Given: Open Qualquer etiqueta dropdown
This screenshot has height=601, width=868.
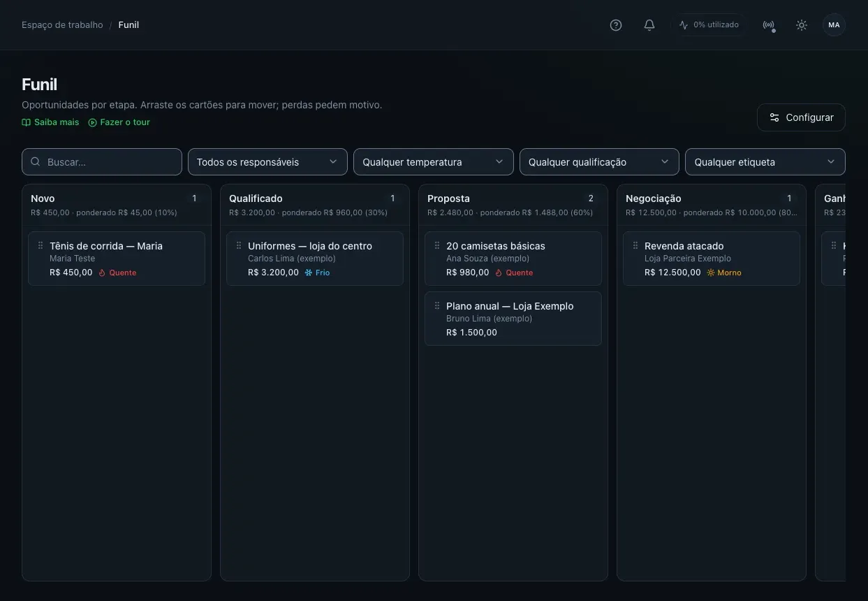Looking at the screenshot, I should click(x=765, y=162).
